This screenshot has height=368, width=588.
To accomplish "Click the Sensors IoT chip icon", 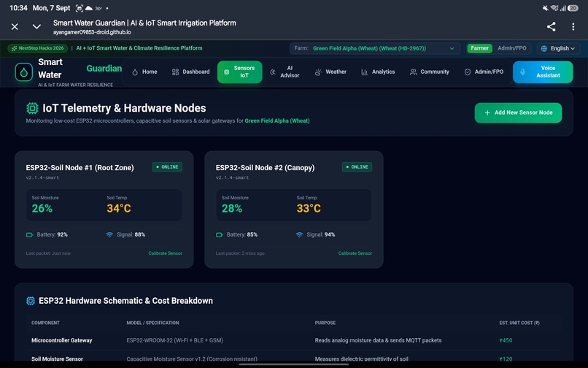I will pos(226,72).
